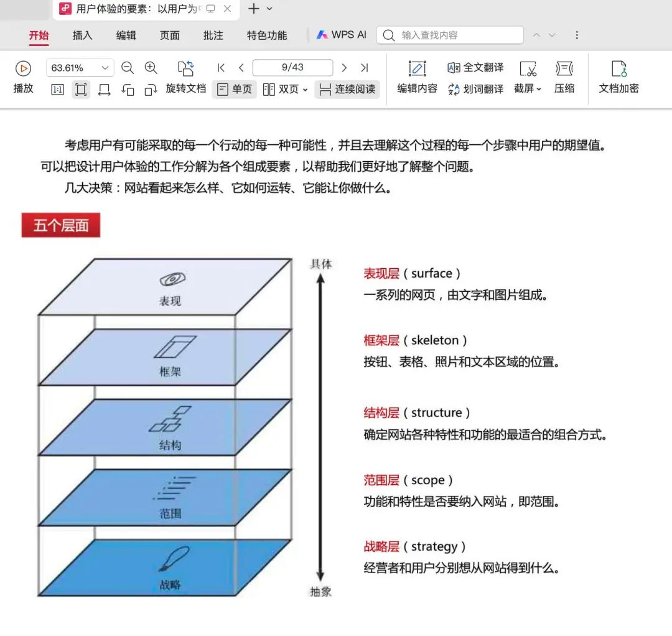Open the 截屏 screenshot dropdown arrow
672x636 pixels.
tap(540, 90)
